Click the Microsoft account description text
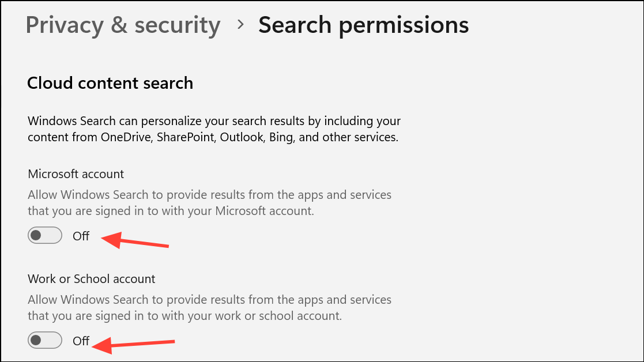Image resolution: width=644 pixels, height=362 pixels. 209,203
